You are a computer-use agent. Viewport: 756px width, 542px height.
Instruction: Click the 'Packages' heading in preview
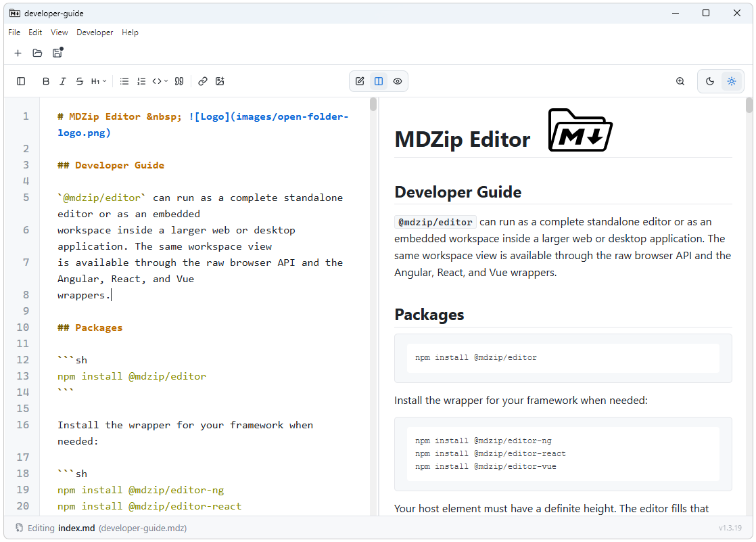click(x=429, y=315)
